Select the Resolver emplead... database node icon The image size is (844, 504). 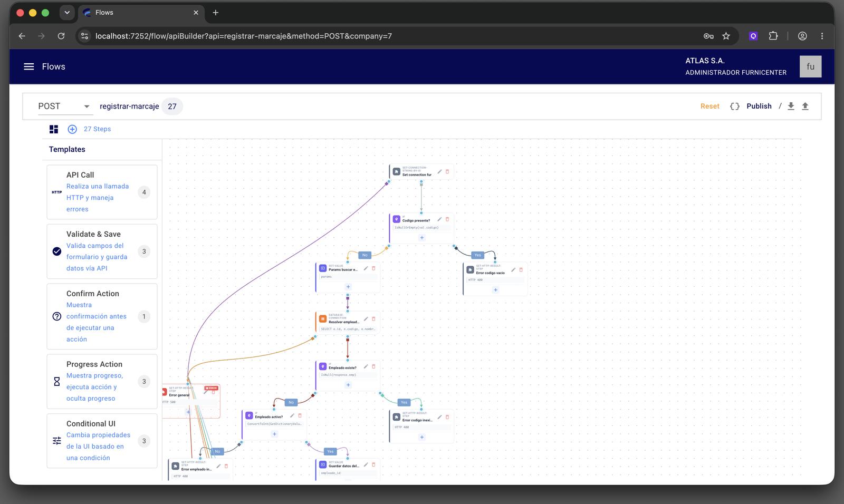click(x=323, y=319)
